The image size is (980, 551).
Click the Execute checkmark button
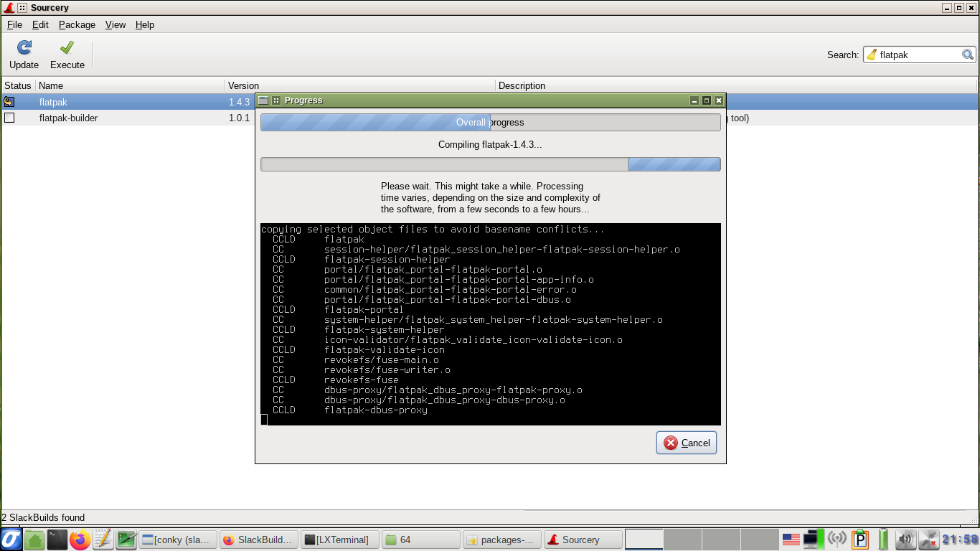tap(67, 55)
